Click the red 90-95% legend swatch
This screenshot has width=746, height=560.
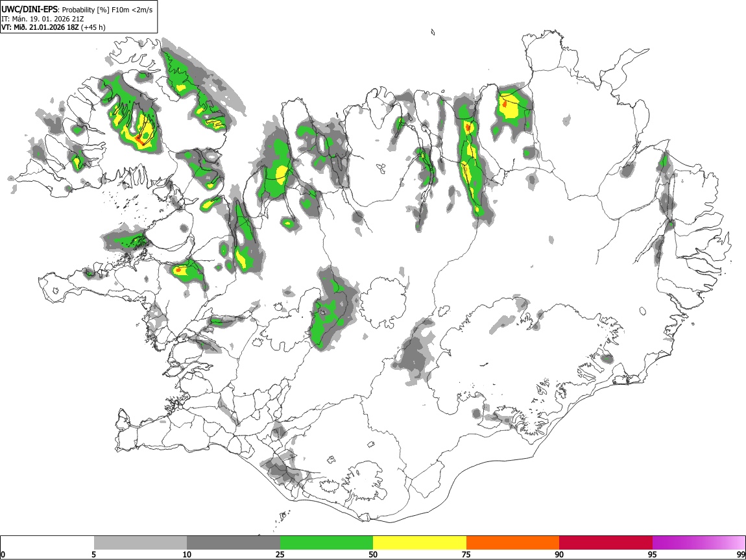606,543
